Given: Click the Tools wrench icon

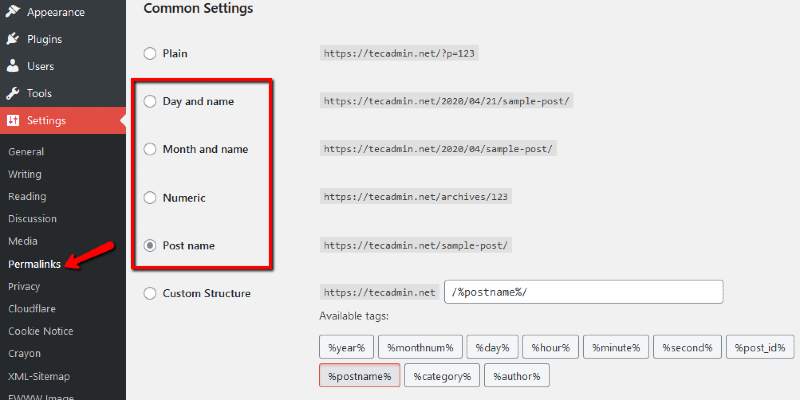Looking at the screenshot, I should (13, 93).
